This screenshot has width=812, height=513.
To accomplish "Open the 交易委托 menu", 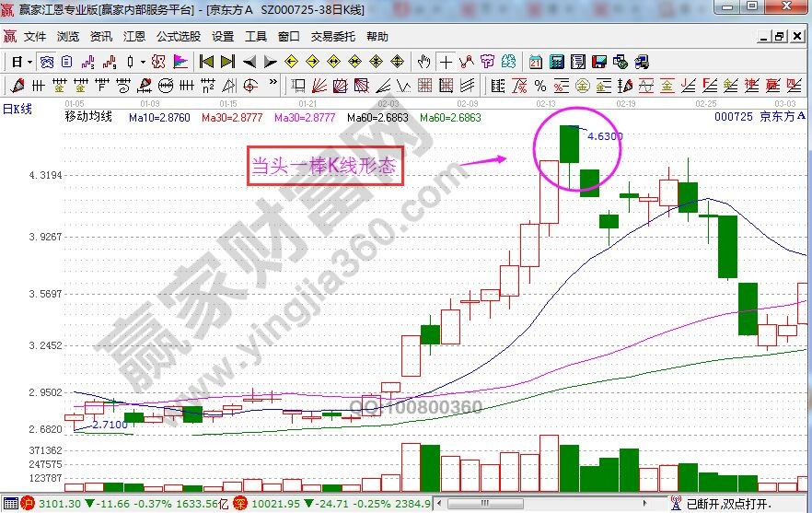I will [x=331, y=37].
